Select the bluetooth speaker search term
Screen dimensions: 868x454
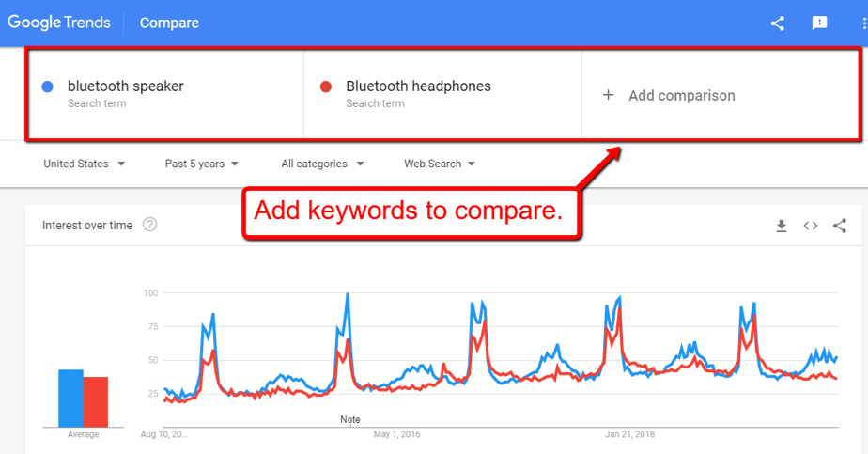(126, 86)
